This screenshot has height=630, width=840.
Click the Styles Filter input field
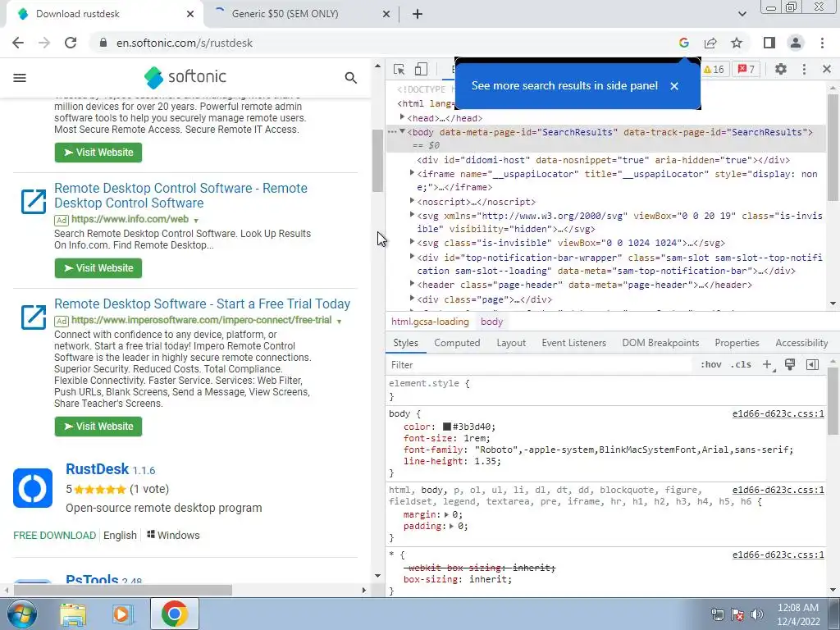point(541,365)
